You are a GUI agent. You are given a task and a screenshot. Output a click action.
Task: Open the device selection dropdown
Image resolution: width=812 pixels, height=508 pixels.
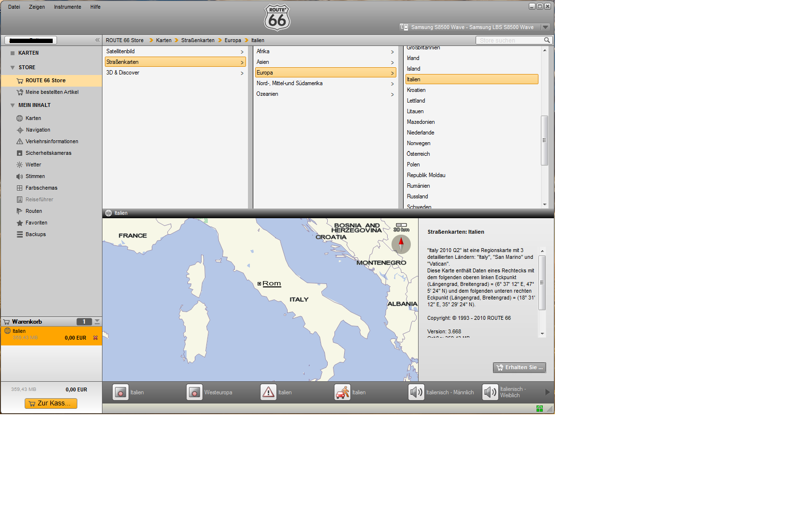coord(545,27)
